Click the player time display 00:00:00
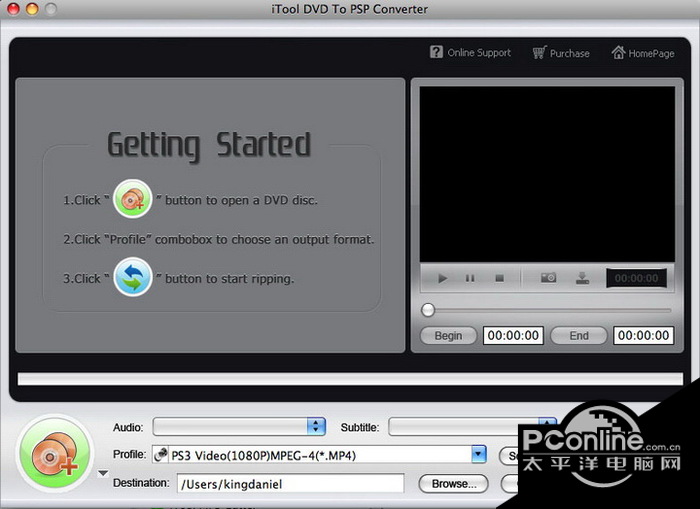700x509 pixels. pos(636,278)
